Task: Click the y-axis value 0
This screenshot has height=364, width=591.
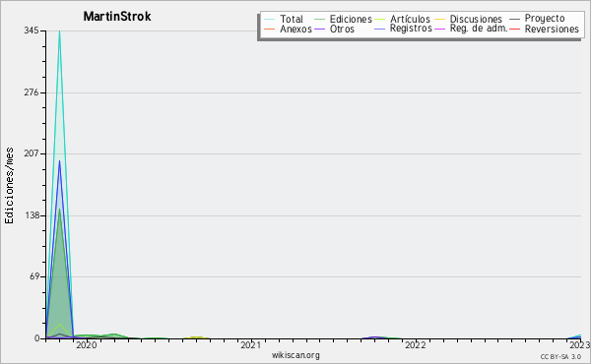Action: (x=36, y=338)
